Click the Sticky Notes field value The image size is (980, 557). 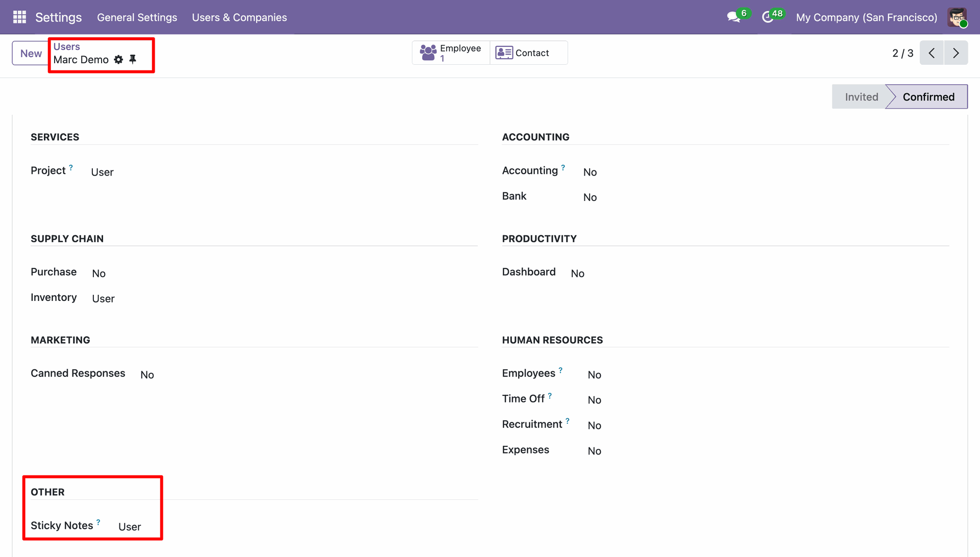tap(130, 527)
